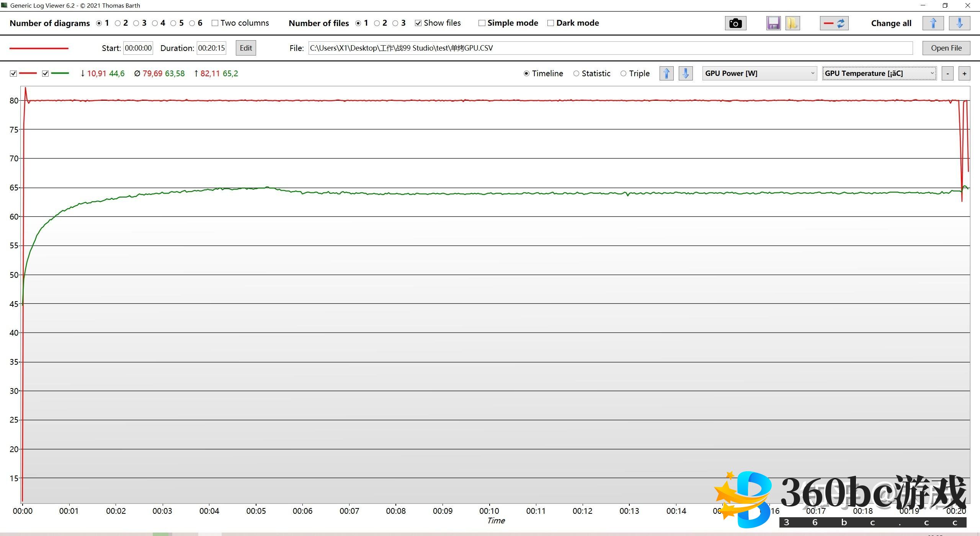Click Change all down arrow icon
The width and height of the screenshot is (980, 536).
tap(959, 23)
